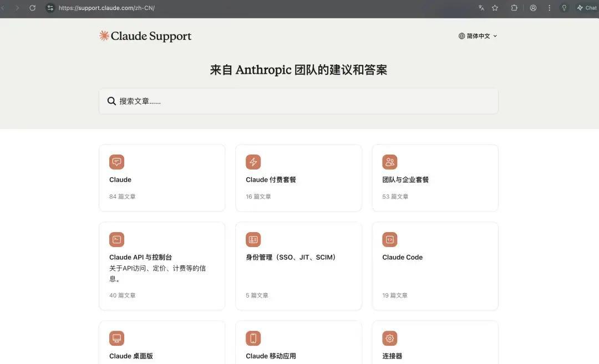The height and width of the screenshot is (364, 599).
Task: Reload the page with browser refresh icon
Action: (x=33, y=8)
